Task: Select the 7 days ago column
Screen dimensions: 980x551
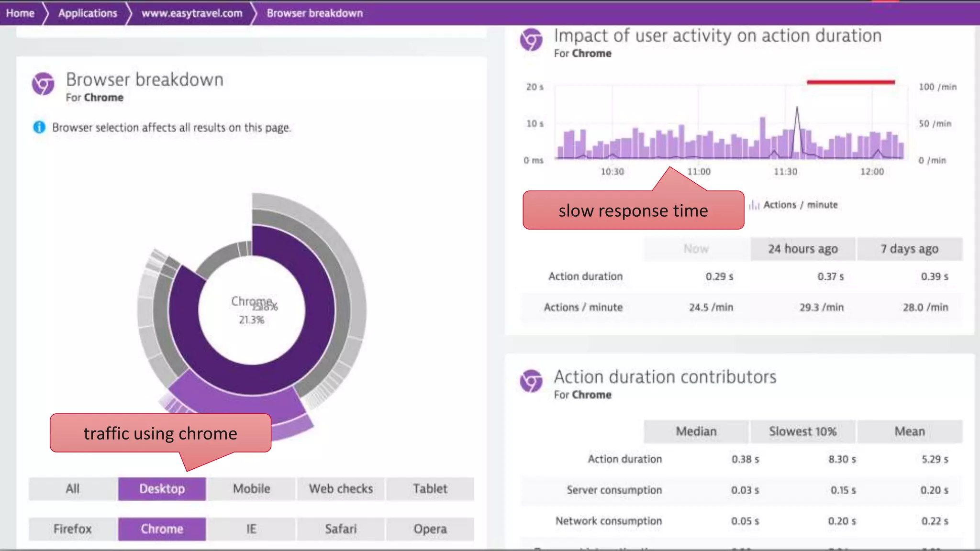Action: [x=909, y=249]
